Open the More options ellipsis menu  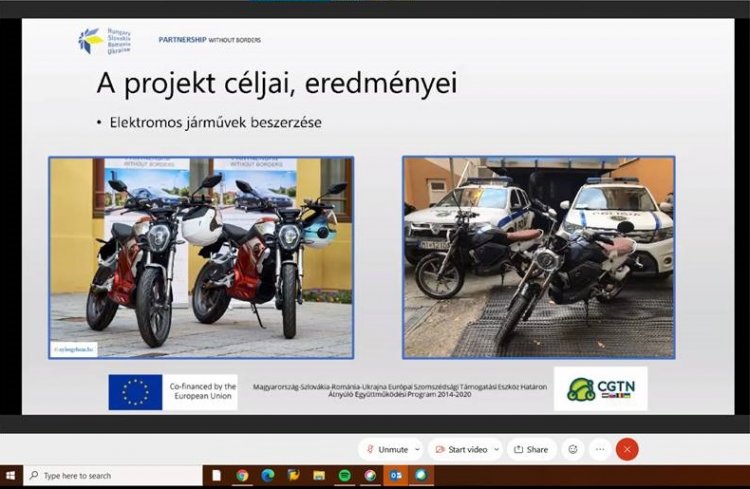tap(600, 450)
